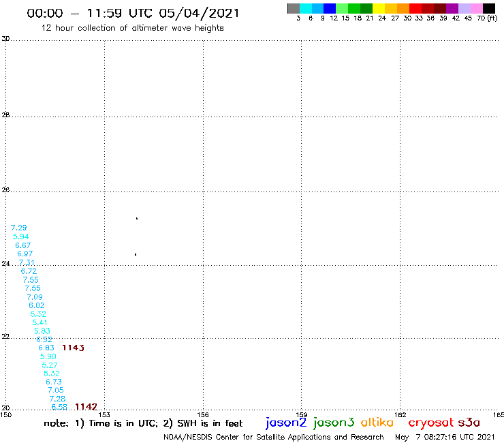Click the pure blue swatch in the scale
Screen dimensions: 504x443
tap(330, 8)
